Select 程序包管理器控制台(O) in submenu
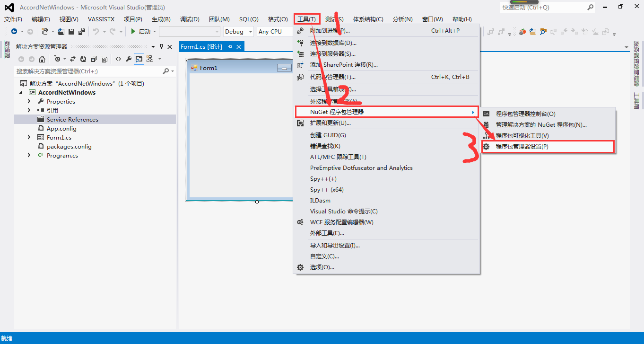Image resolution: width=644 pixels, height=344 pixels. [548, 114]
